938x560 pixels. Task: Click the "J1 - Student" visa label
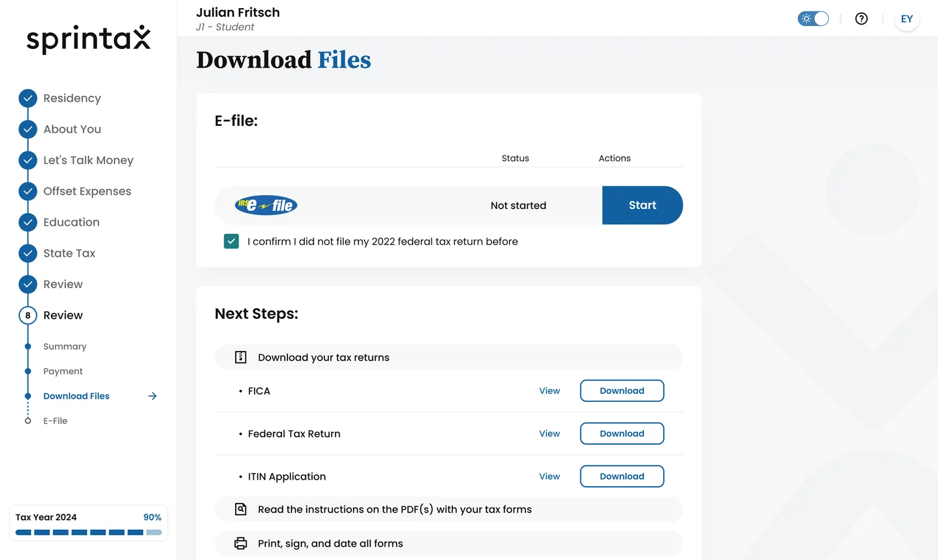coord(225,27)
